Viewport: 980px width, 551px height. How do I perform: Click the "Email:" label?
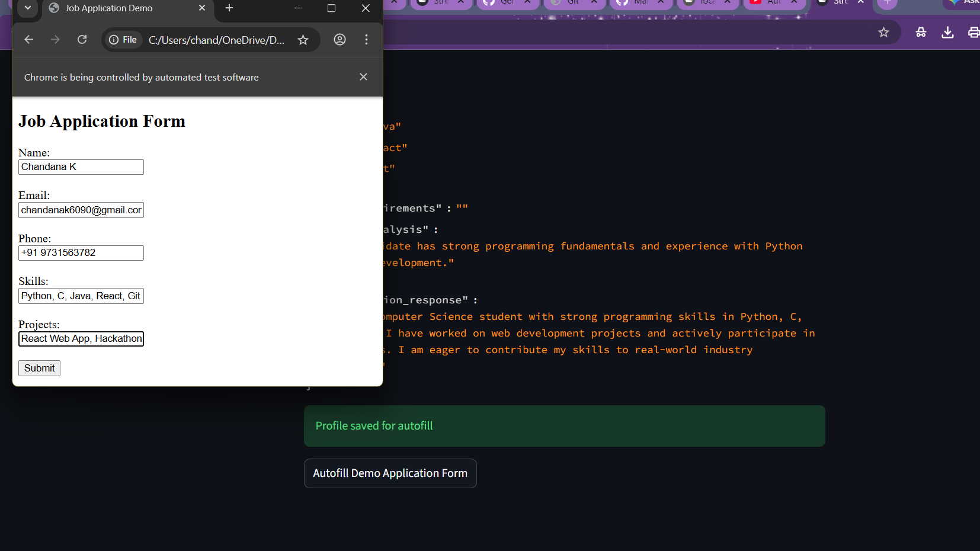pyautogui.click(x=34, y=196)
